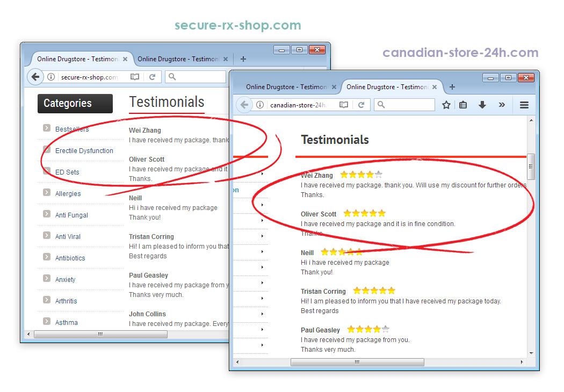Reload the canadian-store-24h page
The height and width of the screenshot is (392, 564).
click(361, 105)
